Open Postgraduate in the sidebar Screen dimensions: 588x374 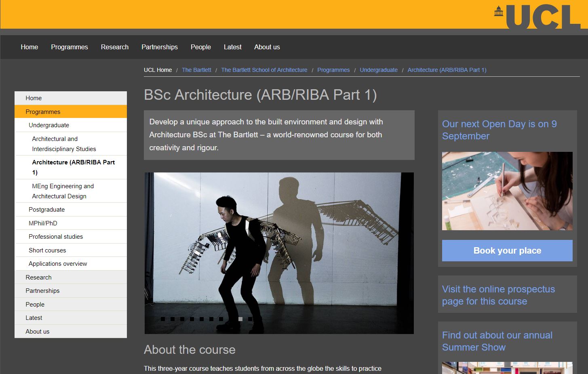pyautogui.click(x=71, y=210)
